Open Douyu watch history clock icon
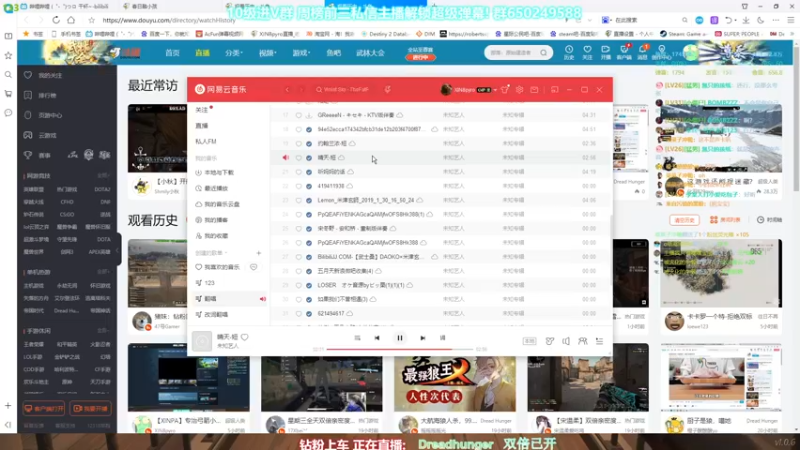800x450 pixels. point(568,52)
